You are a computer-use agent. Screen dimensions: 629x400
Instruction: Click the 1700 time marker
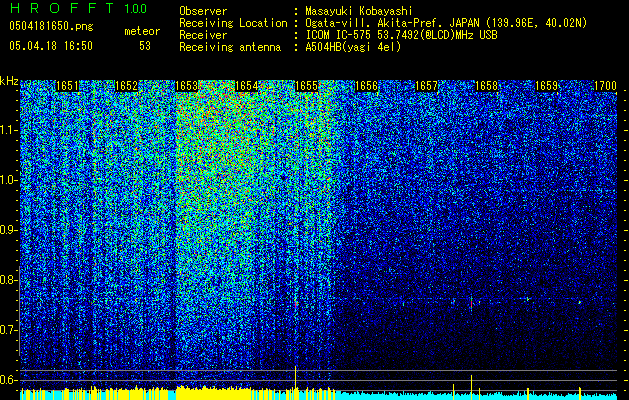[x=605, y=86]
